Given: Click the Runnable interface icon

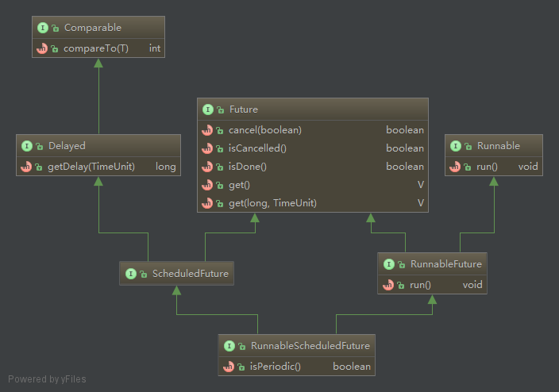Looking at the screenshot, I should click(456, 146).
